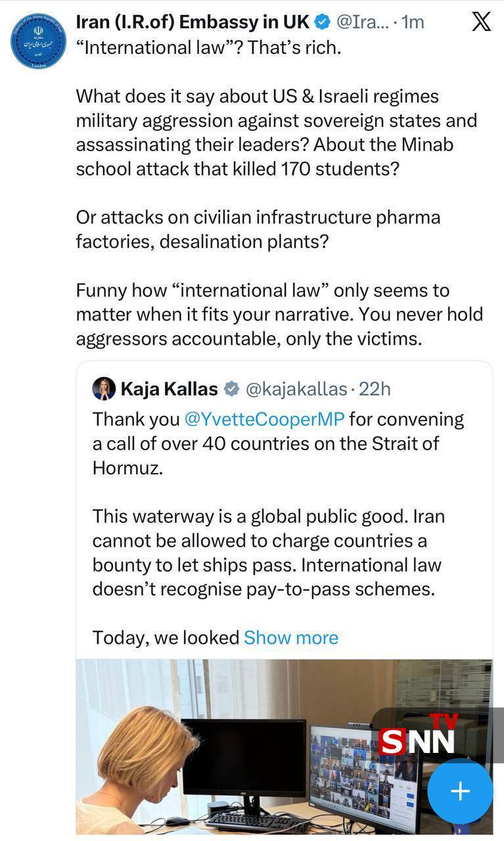Click the X logo in top corner
504x841 pixels.
481,22
